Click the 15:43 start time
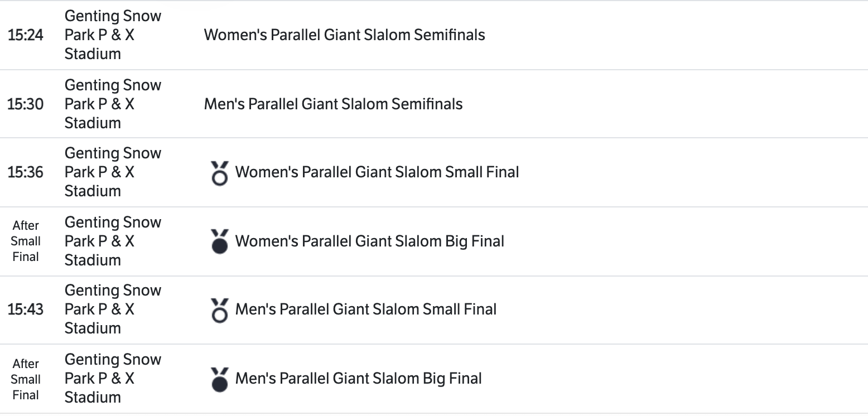868x416 pixels. (25, 309)
